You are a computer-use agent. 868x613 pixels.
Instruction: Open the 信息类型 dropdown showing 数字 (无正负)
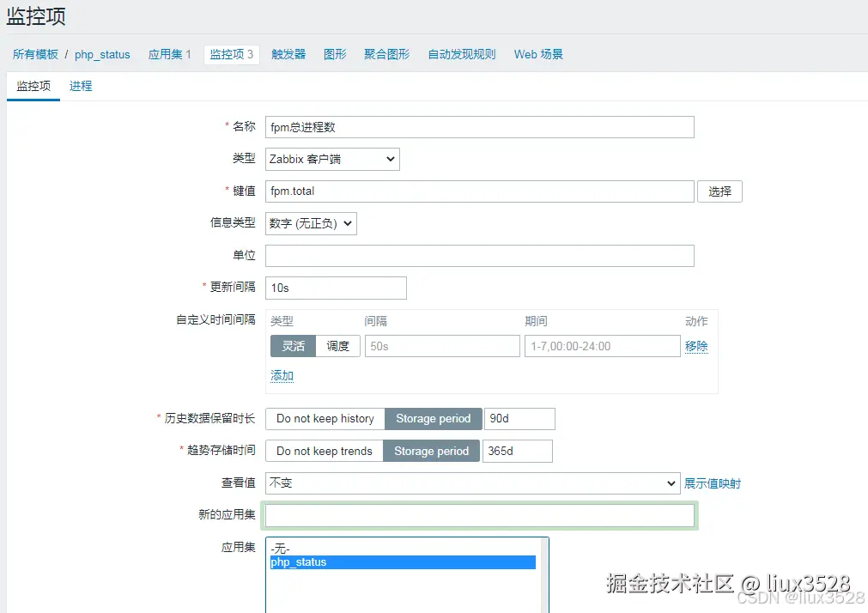(x=311, y=224)
